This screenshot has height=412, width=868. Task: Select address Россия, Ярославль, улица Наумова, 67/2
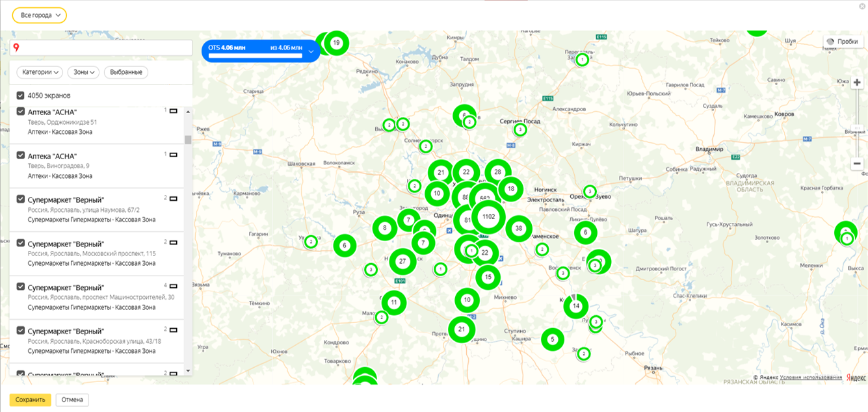coord(84,210)
